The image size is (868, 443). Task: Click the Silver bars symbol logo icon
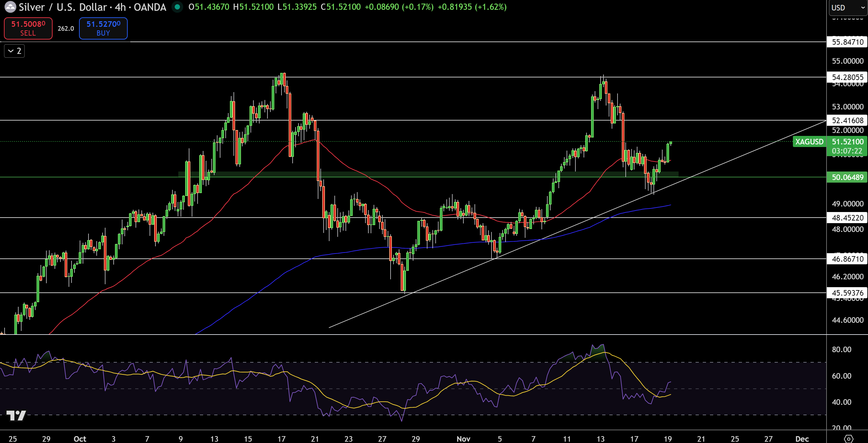point(10,7)
